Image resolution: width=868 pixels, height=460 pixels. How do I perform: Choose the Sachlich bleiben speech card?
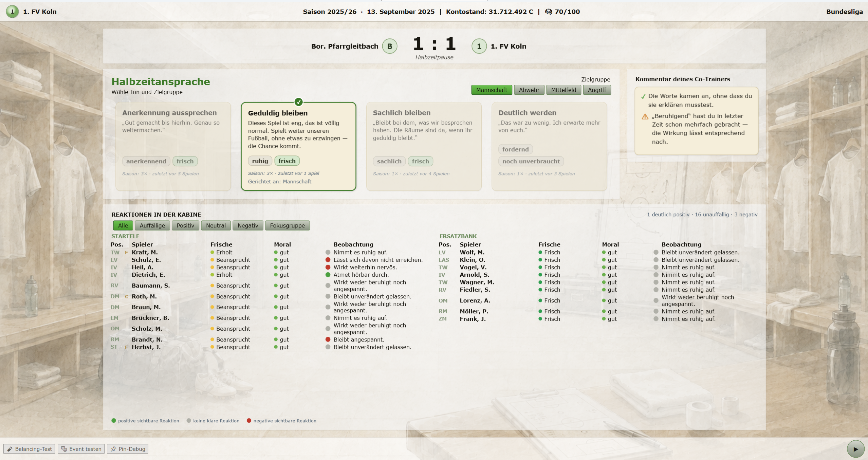pos(424,146)
